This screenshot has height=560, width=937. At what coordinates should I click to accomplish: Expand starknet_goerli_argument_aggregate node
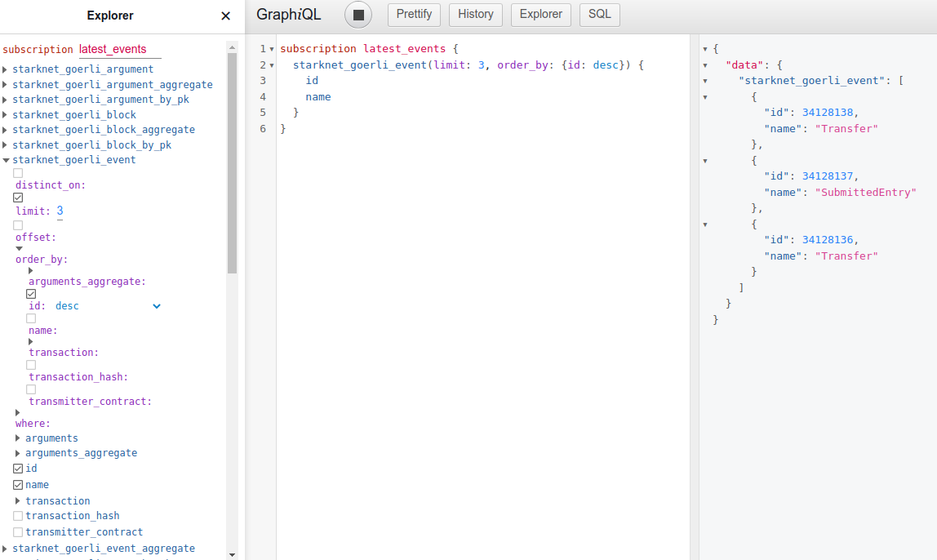(6, 85)
